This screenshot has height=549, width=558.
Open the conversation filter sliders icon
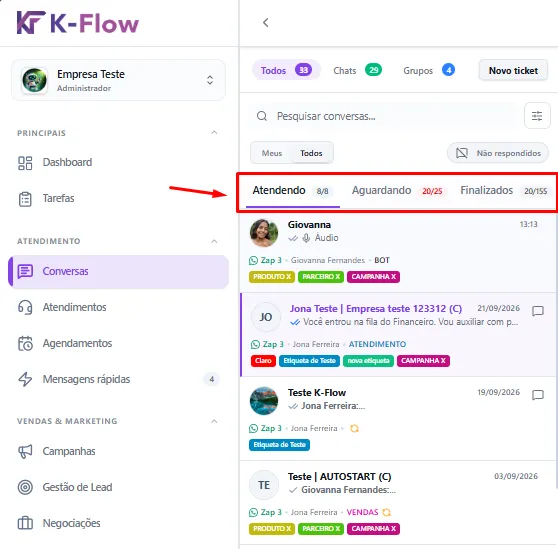[537, 116]
